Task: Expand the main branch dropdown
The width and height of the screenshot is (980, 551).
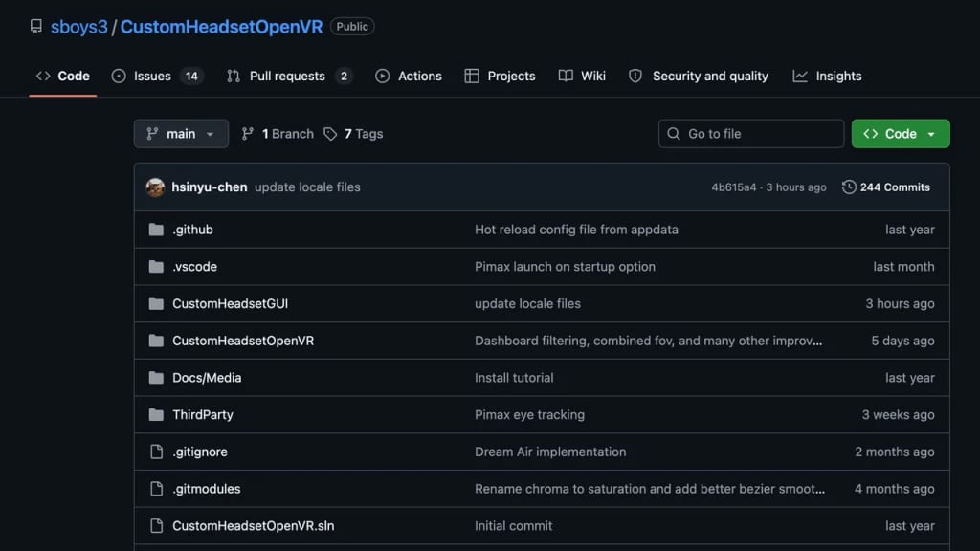Action: pyautogui.click(x=181, y=134)
